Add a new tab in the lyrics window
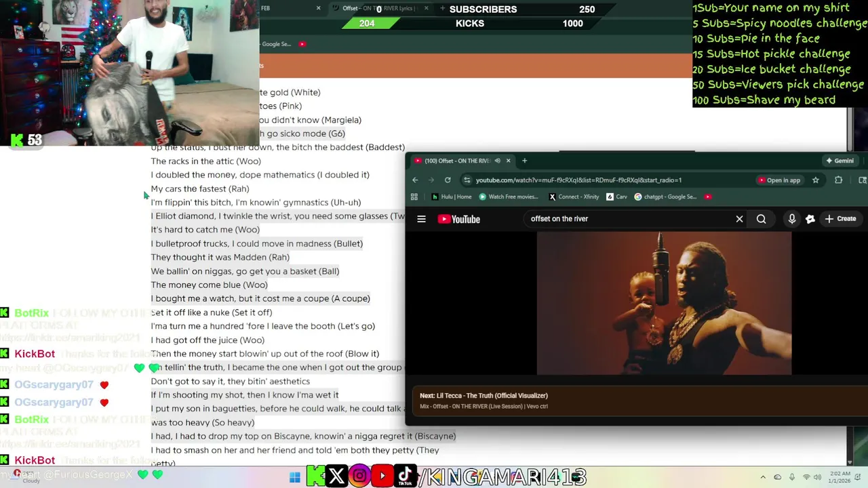 coord(442,8)
